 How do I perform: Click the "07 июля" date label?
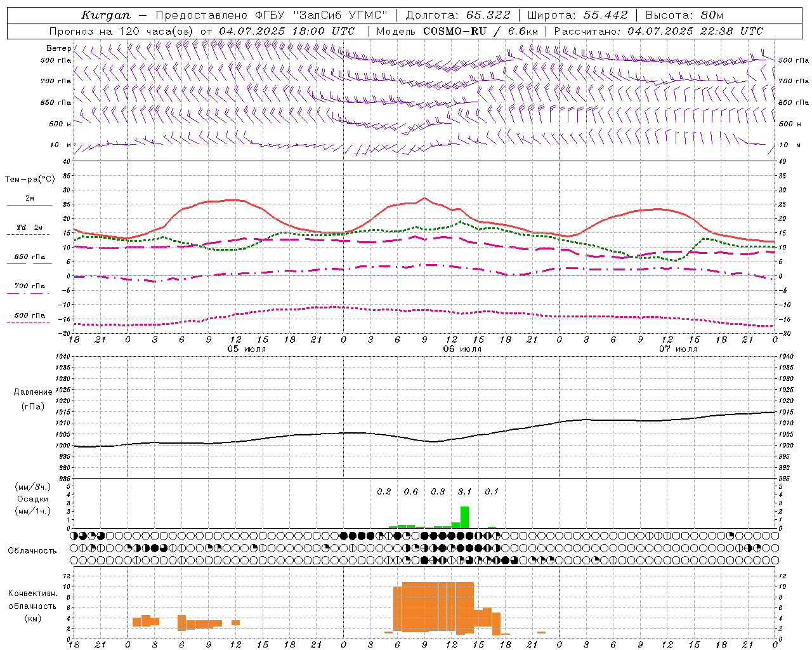678,349
